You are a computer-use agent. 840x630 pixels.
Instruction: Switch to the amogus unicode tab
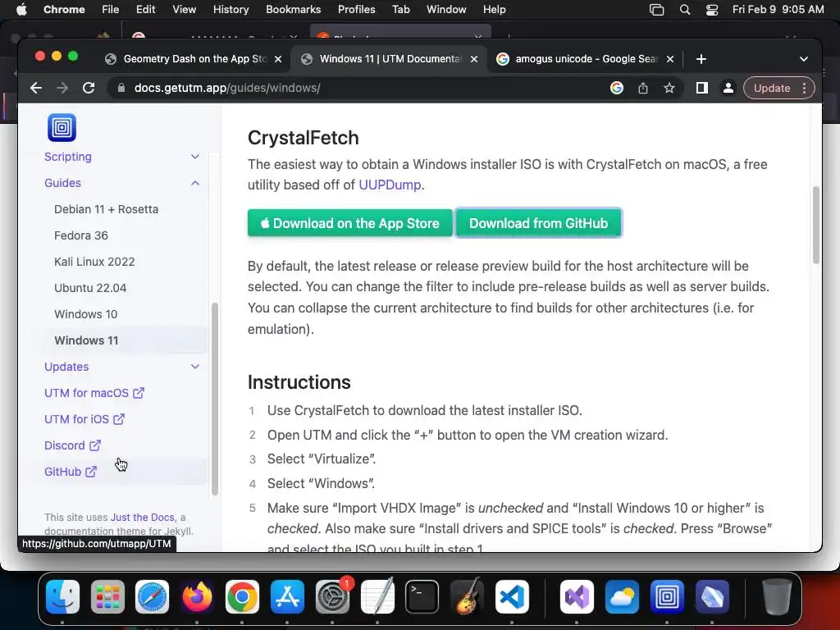586,59
